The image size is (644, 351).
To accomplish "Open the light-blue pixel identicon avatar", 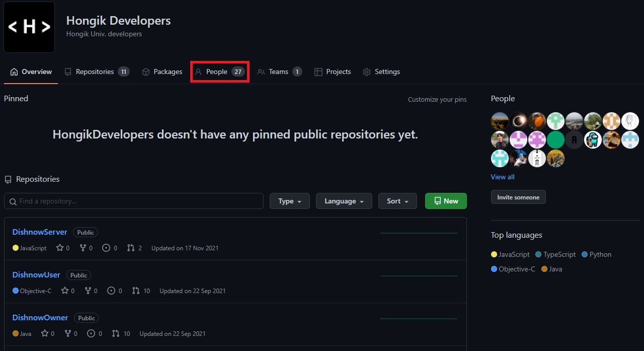I will 630,139.
